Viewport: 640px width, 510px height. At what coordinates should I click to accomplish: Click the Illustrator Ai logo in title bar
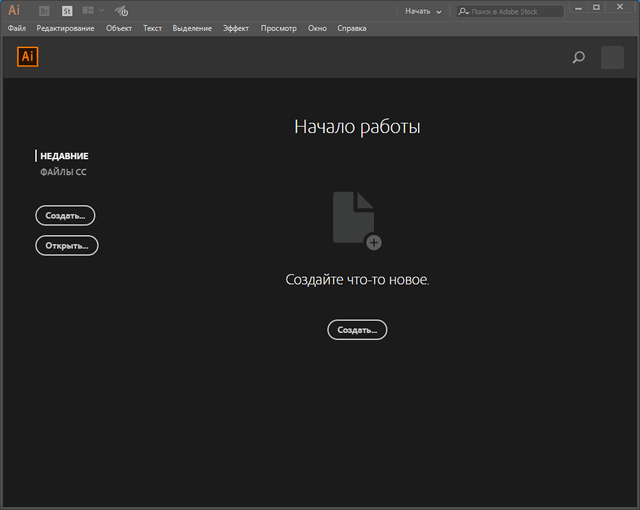pos(14,10)
